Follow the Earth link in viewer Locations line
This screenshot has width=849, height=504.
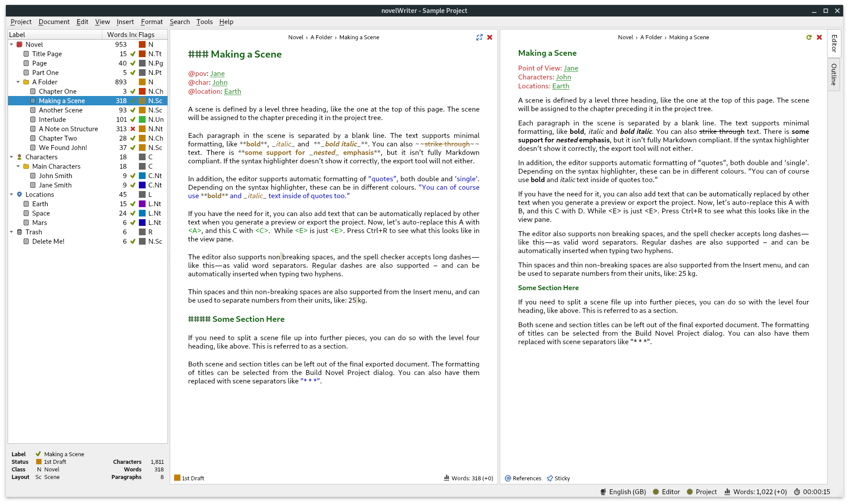(x=560, y=86)
